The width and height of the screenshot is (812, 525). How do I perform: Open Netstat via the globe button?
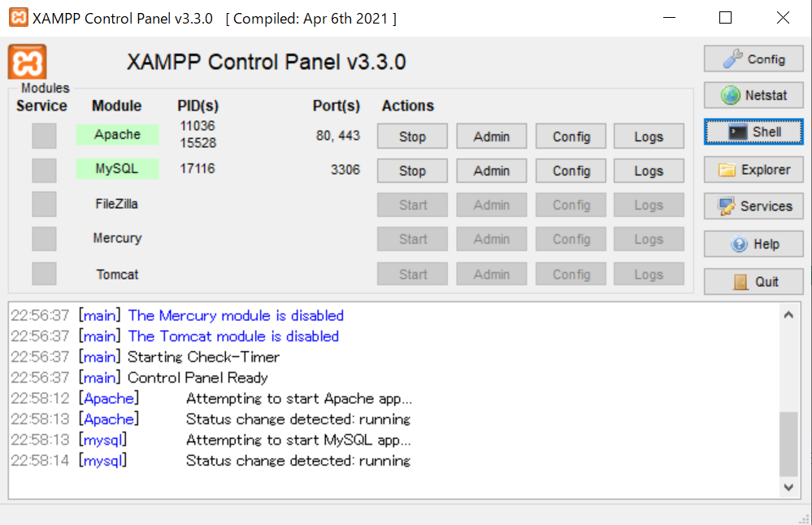pyautogui.click(x=753, y=95)
